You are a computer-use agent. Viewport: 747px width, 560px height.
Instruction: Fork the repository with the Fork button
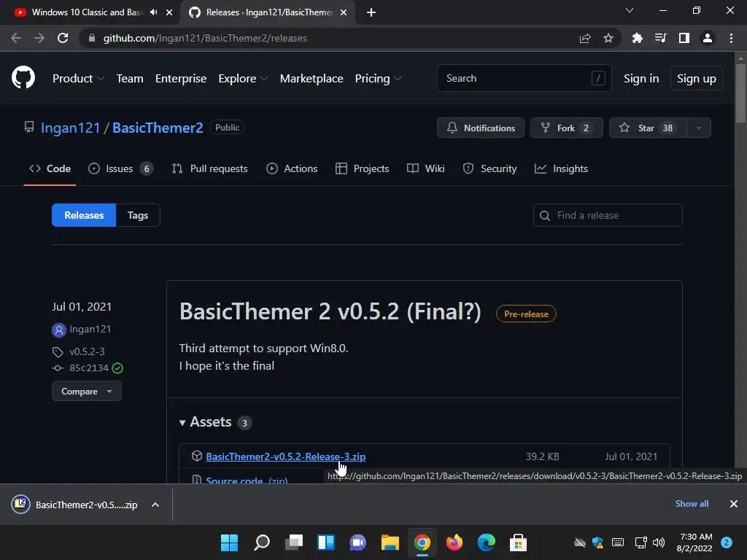pyautogui.click(x=566, y=128)
